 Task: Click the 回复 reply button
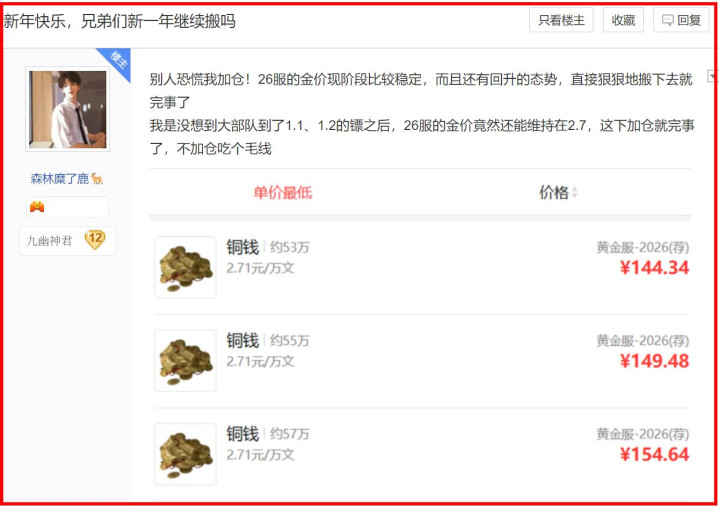click(681, 20)
